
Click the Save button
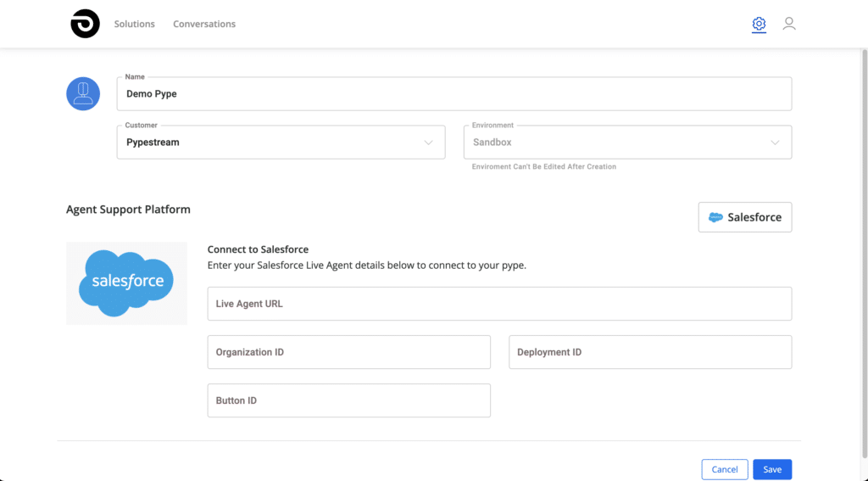point(772,469)
